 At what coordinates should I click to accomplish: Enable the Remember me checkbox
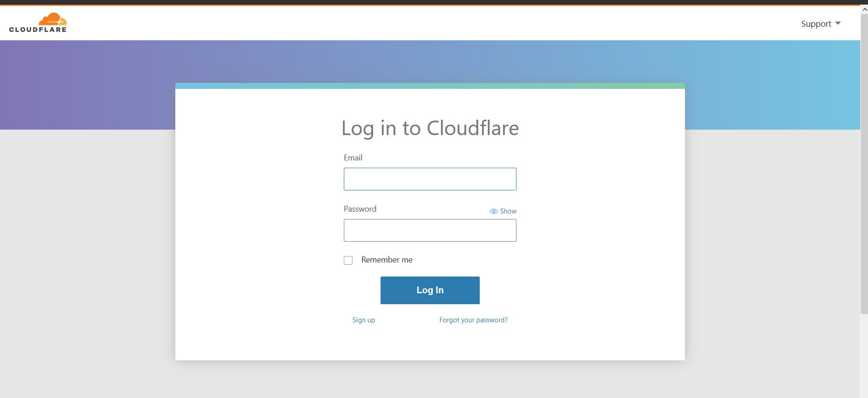(348, 260)
